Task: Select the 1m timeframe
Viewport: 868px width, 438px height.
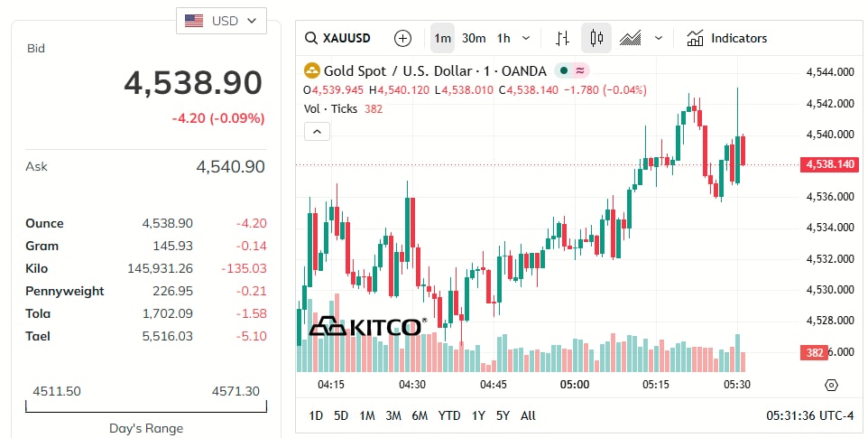Action: tap(442, 38)
